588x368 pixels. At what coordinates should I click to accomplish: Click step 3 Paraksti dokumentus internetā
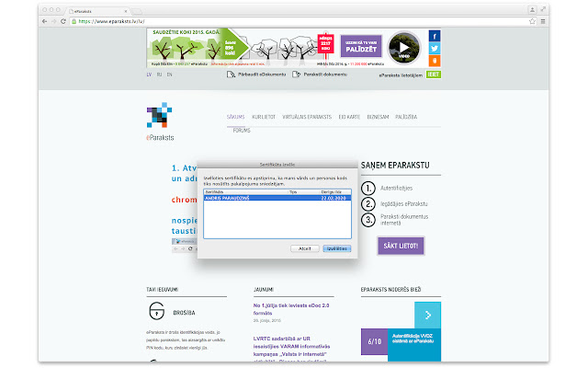394,220
